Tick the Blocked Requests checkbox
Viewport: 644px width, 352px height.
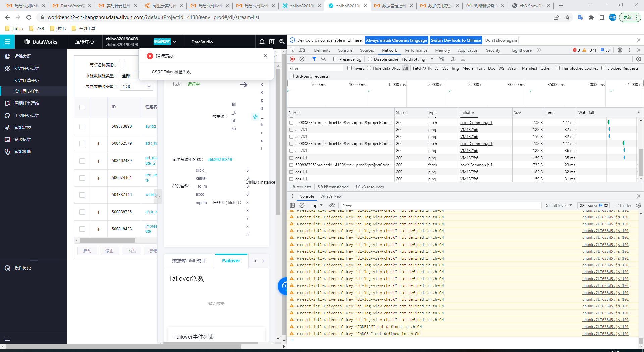point(603,68)
